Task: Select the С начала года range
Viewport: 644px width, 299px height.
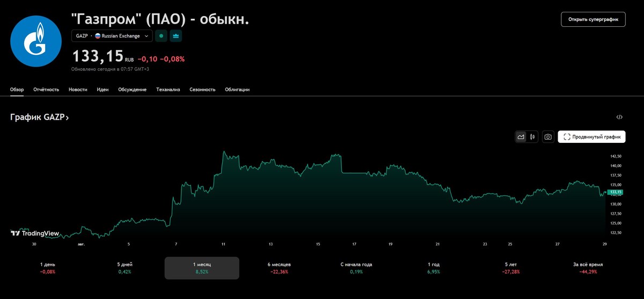Action: pyautogui.click(x=356, y=268)
